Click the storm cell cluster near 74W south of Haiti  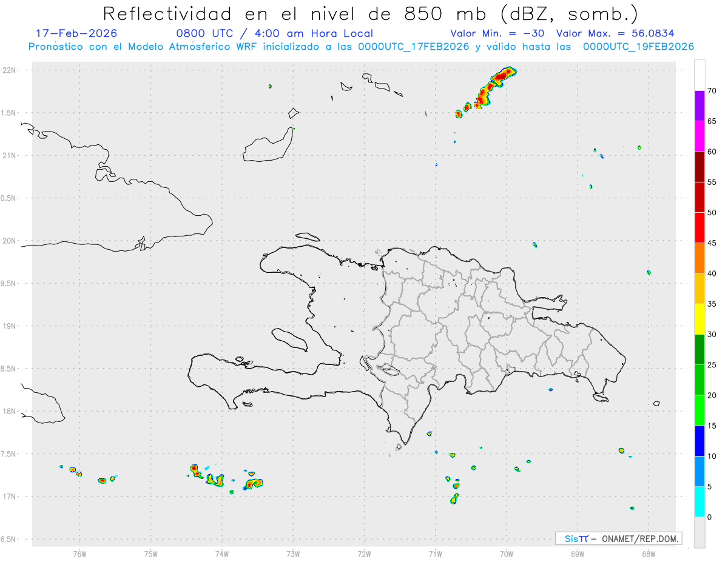[x=207, y=474]
